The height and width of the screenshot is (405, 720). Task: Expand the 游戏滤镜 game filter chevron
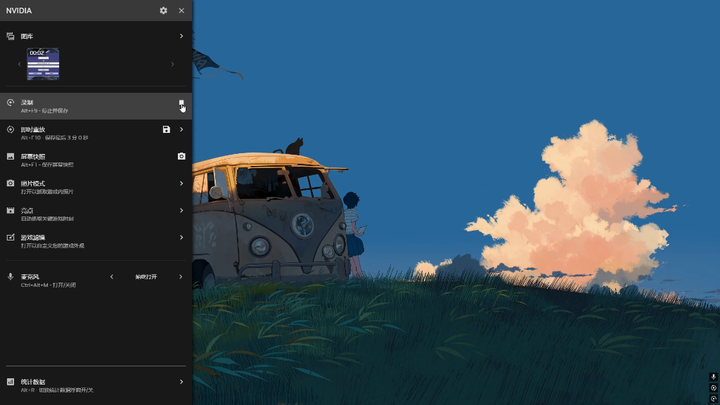(181, 237)
